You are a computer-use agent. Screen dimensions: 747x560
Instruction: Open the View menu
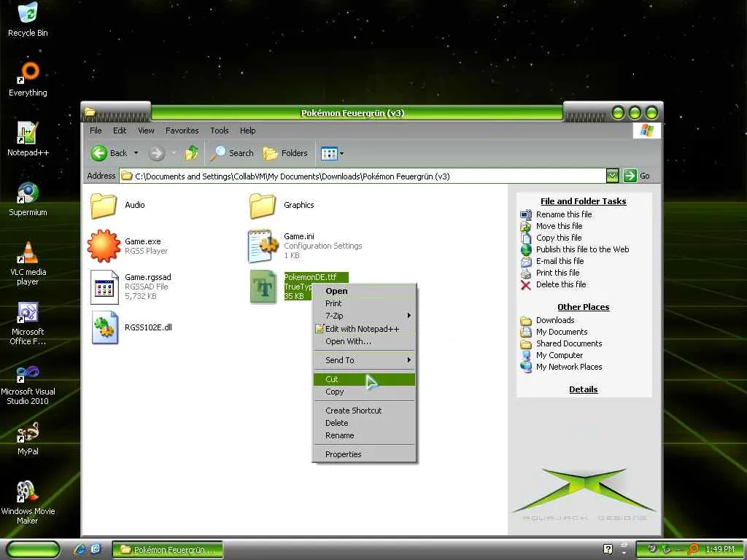[x=146, y=131]
